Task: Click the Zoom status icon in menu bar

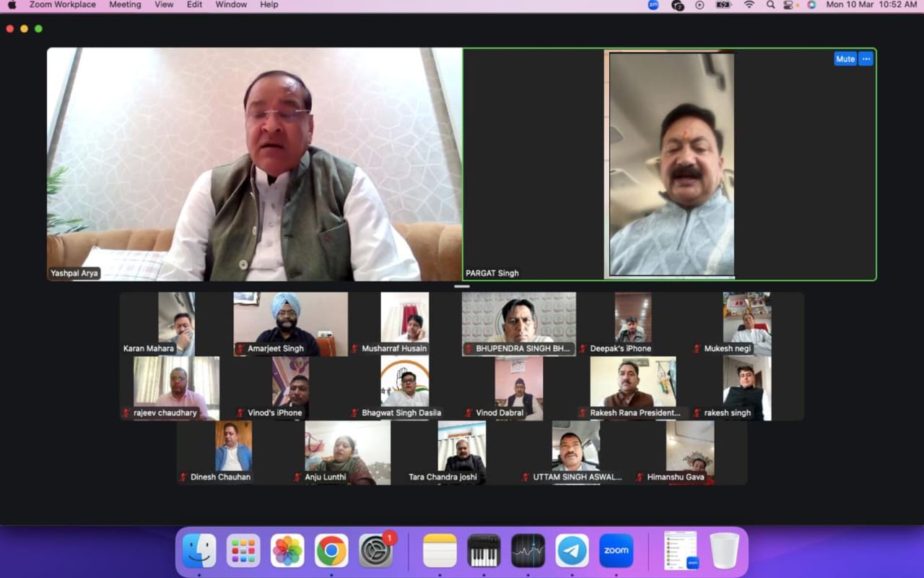Action: click(x=653, y=5)
